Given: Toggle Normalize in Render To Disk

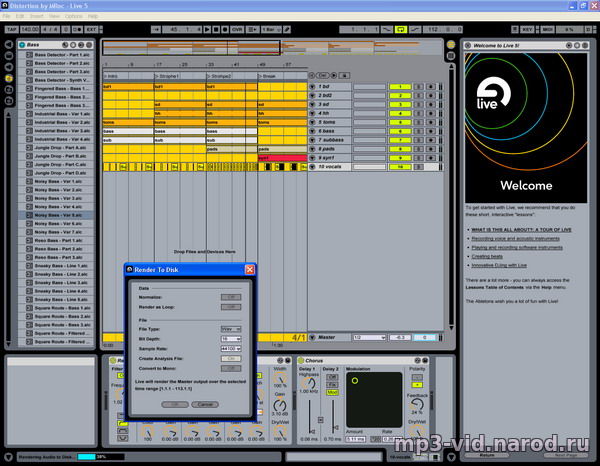Looking at the screenshot, I should (x=231, y=297).
